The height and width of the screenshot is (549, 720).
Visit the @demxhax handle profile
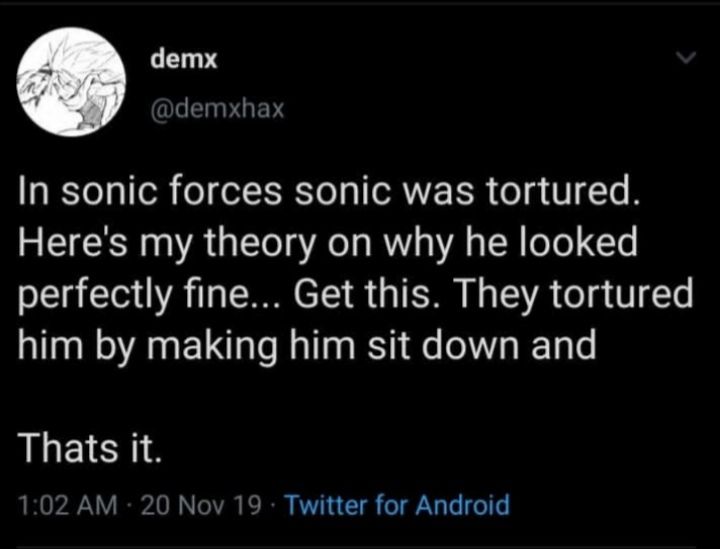217,109
